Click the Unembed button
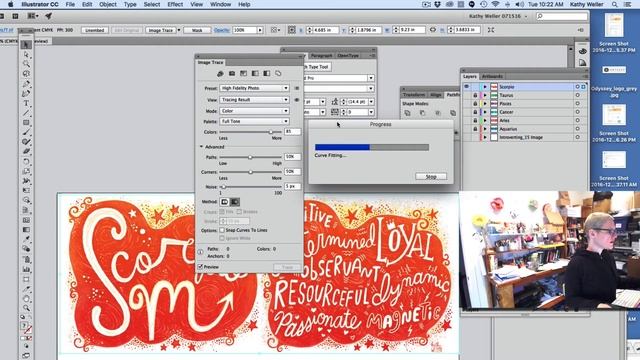 95,30
